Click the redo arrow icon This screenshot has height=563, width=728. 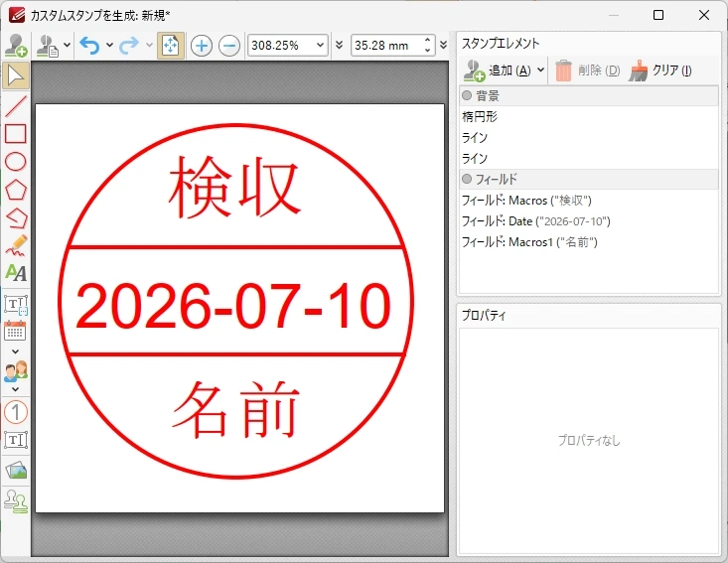pos(129,45)
